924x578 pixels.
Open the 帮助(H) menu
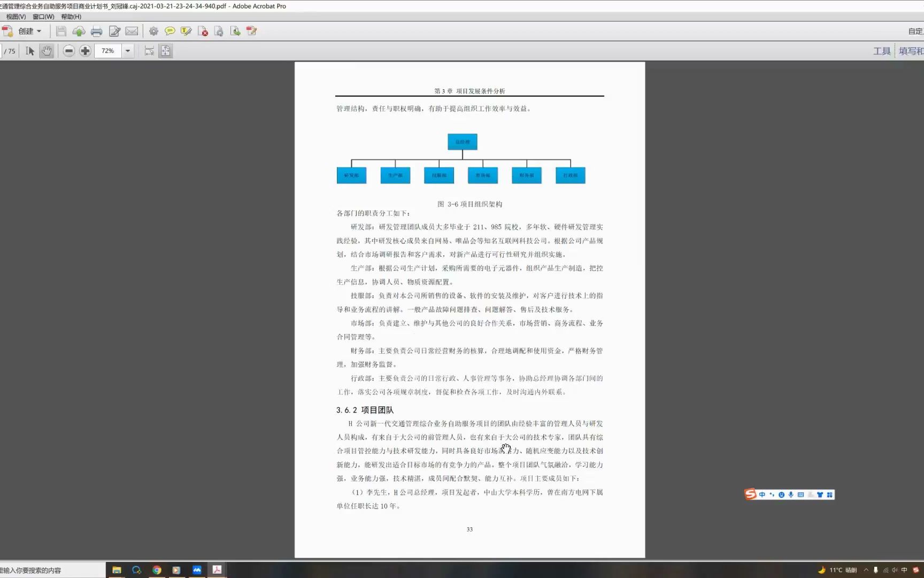pyautogui.click(x=71, y=17)
